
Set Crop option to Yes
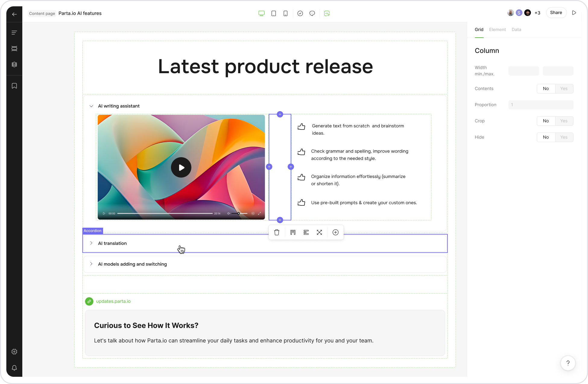pos(564,121)
